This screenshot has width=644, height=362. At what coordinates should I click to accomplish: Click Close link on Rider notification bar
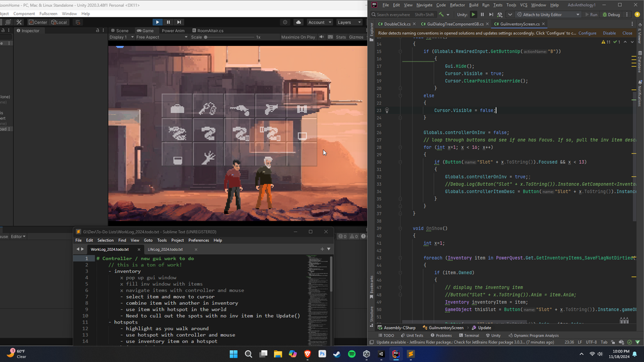coord(627,33)
